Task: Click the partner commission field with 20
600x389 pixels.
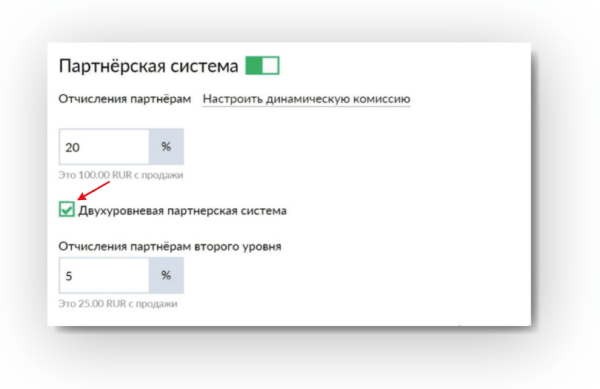Action: (x=104, y=147)
